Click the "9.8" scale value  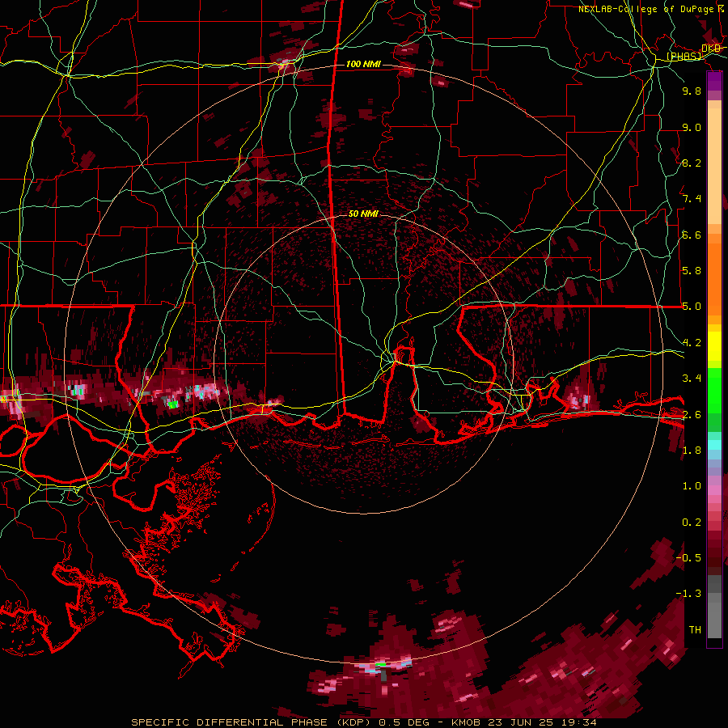(x=692, y=91)
